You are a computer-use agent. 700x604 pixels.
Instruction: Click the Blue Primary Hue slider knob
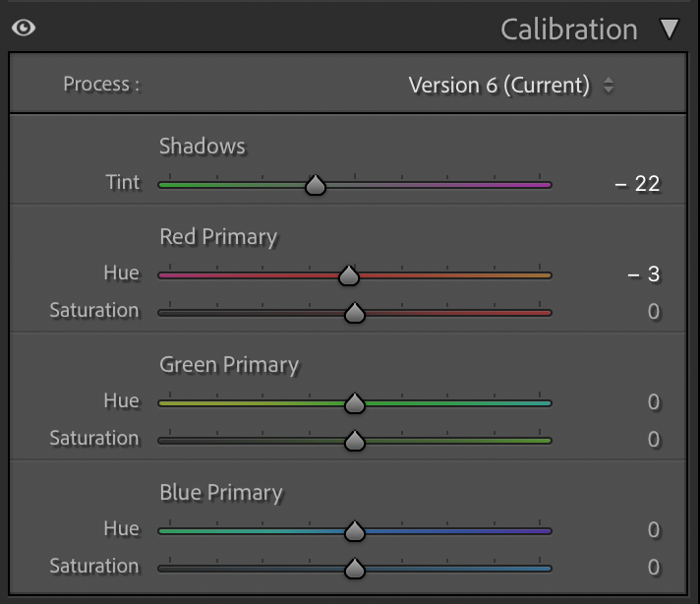pos(355,531)
